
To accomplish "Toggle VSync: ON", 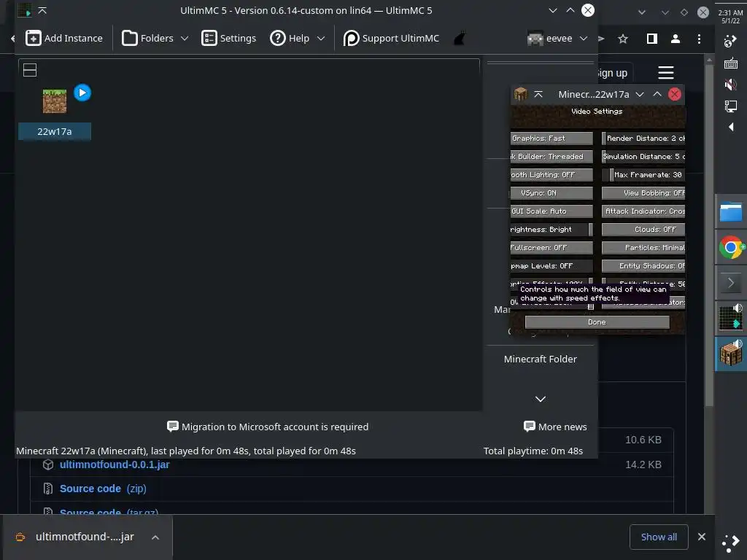I will click(551, 192).
